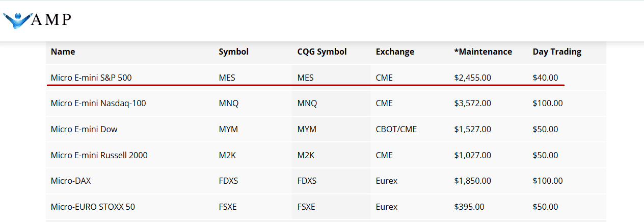Click the Day Trading column header
Image resolution: width=644 pixels, height=222 pixels.
pos(557,52)
